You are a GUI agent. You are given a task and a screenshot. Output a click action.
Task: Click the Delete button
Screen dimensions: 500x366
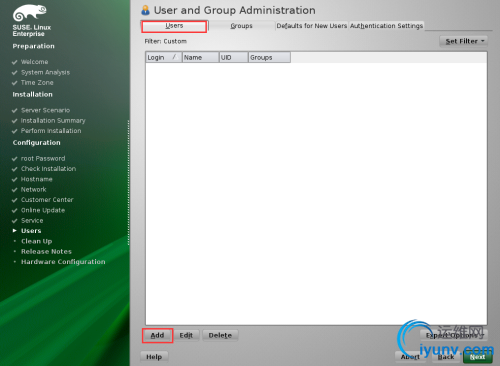(220, 335)
